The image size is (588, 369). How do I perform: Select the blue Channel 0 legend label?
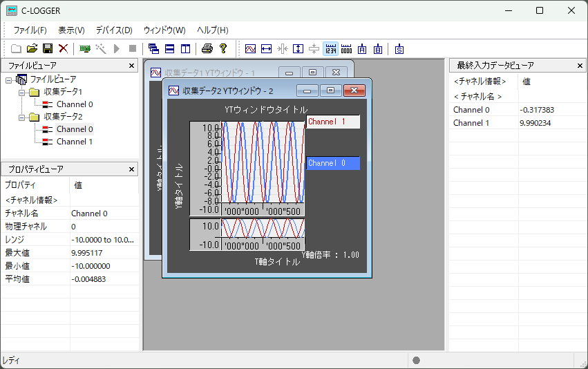tap(332, 163)
